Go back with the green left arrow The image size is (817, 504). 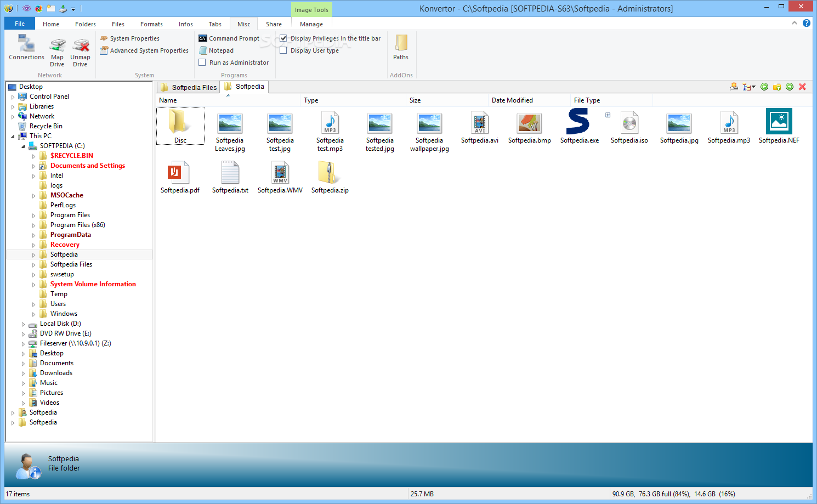764,87
